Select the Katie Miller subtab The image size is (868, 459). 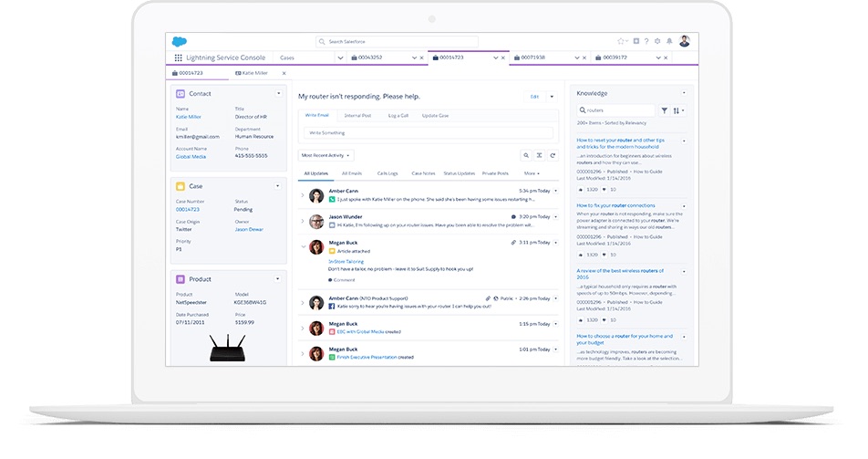tap(252, 73)
